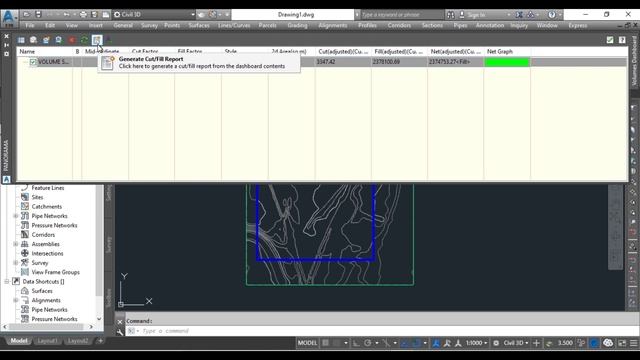640x360 pixels.
Task: Switch to the Layout2 tab
Action: tap(78, 341)
